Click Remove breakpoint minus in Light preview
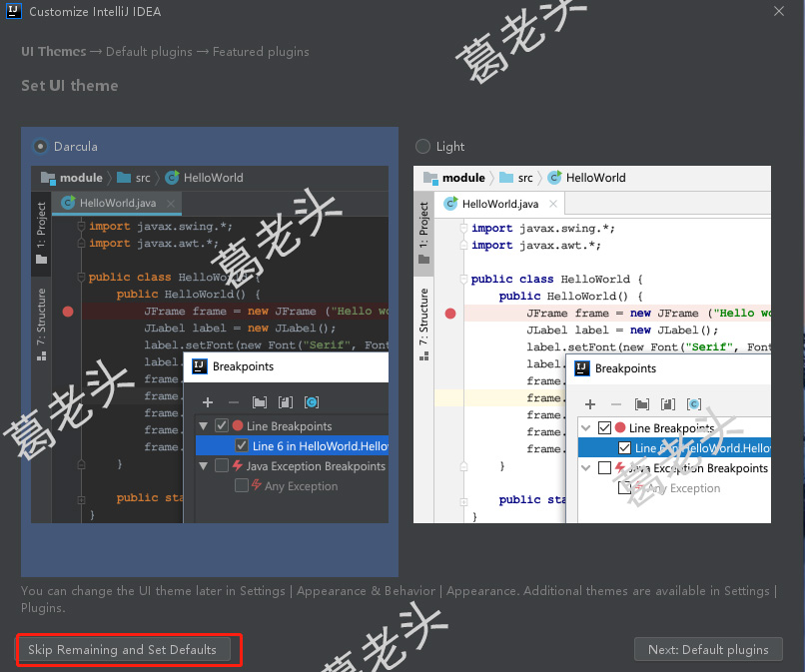Image resolution: width=805 pixels, height=672 pixels. click(616, 404)
